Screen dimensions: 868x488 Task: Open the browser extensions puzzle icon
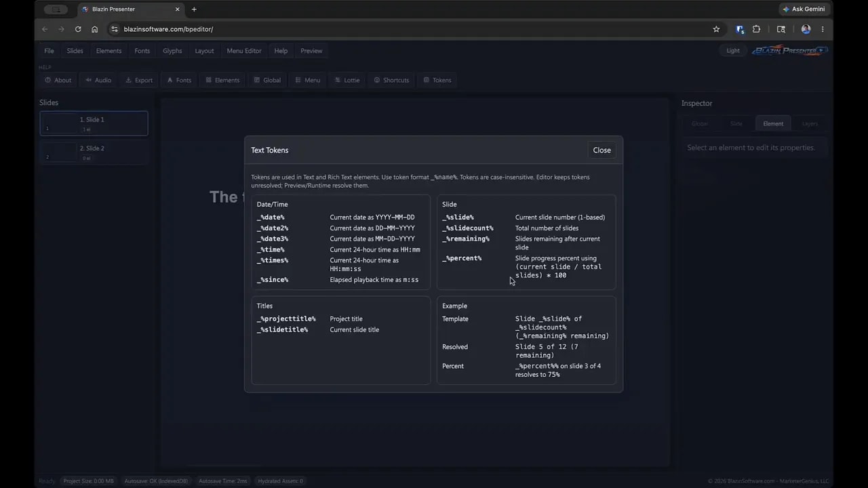coord(757,29)
